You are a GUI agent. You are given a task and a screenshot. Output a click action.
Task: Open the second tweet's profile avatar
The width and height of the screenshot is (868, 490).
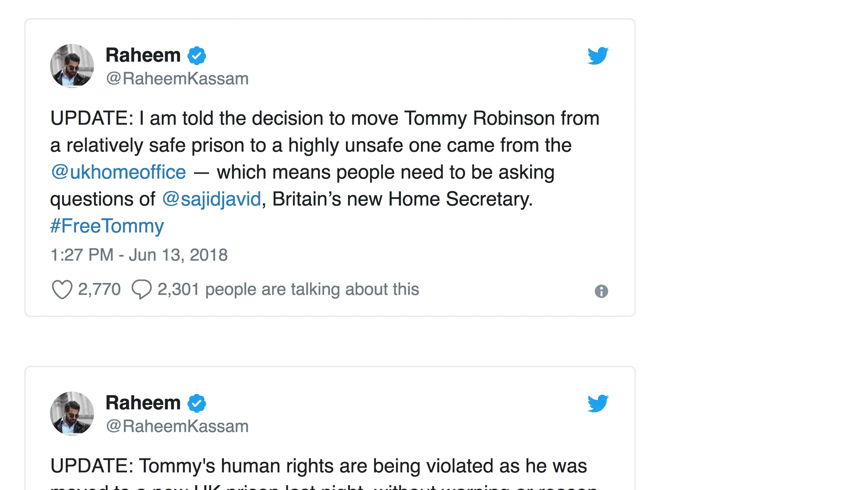point(72,413)
